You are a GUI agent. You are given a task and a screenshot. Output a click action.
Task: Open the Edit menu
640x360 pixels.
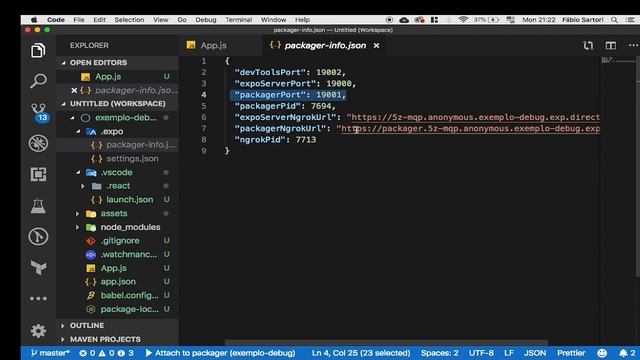(99, 20)
